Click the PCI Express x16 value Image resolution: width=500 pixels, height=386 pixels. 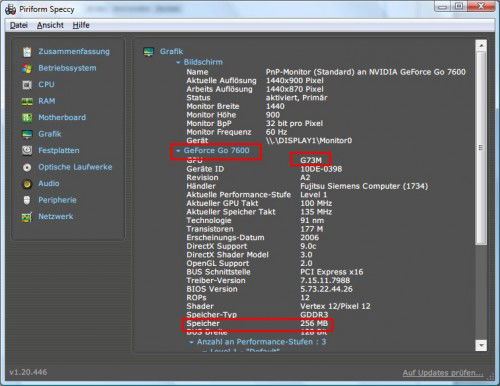331,272
